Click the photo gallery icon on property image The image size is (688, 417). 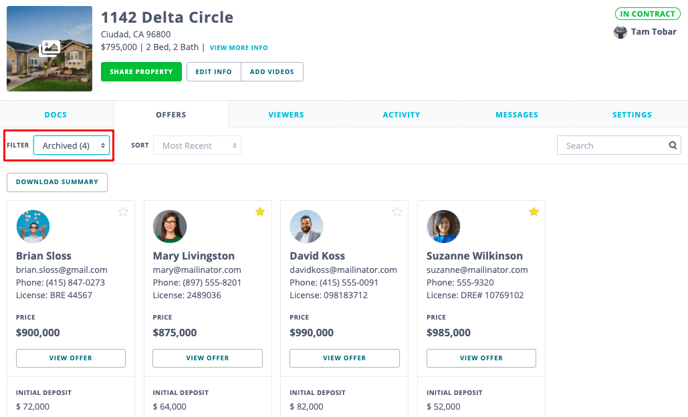pyautogui.click(x=48, y=47)
